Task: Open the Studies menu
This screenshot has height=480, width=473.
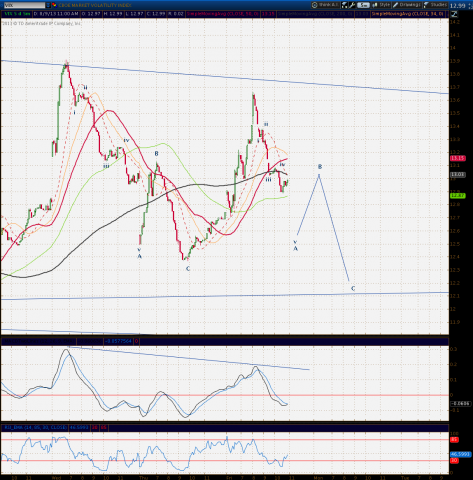Action: point(435,5)
